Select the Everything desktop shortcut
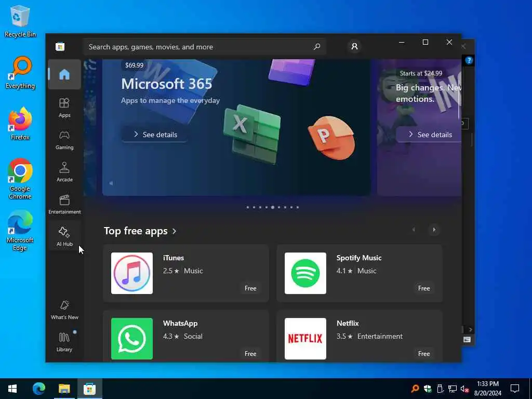The image size is (532, 399). tap(20, 73)
